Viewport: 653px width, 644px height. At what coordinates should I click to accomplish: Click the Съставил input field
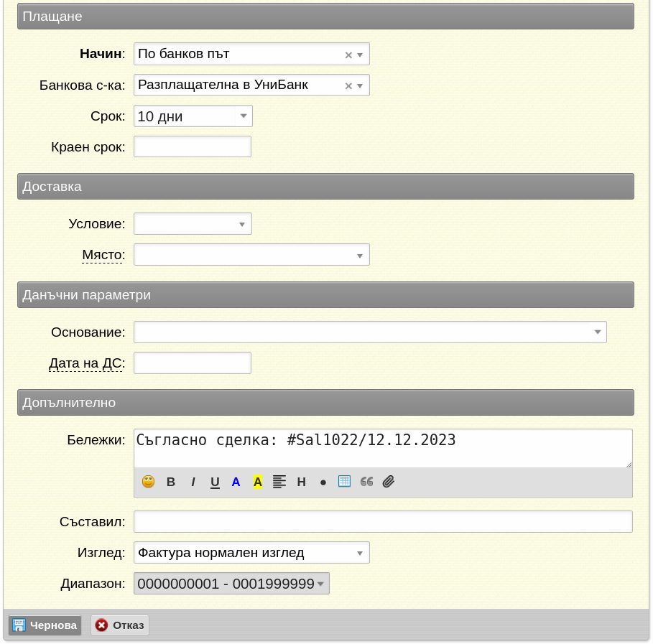[x=383, y=521]
